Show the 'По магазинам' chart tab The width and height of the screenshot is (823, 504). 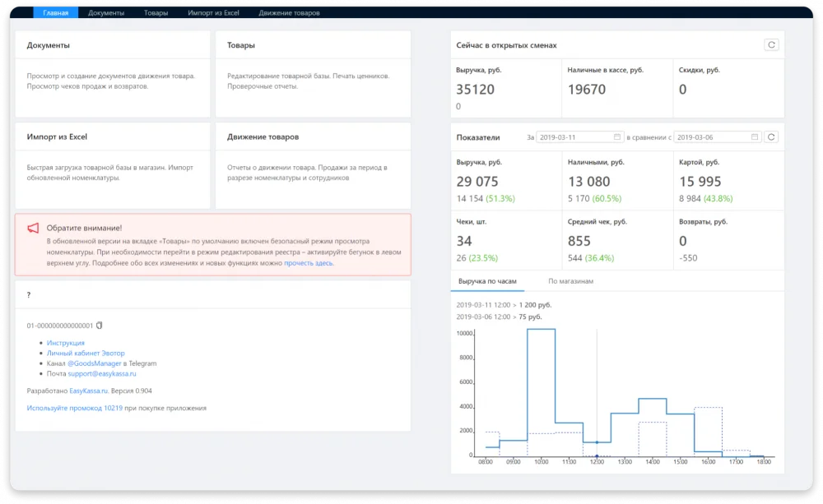pyautogui.click(x=571, y=281)
